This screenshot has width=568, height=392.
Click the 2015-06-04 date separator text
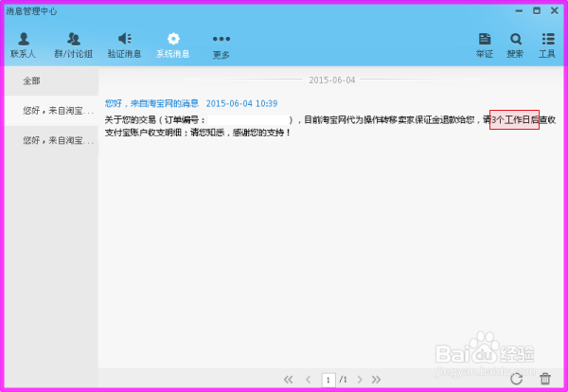point(332,80)
